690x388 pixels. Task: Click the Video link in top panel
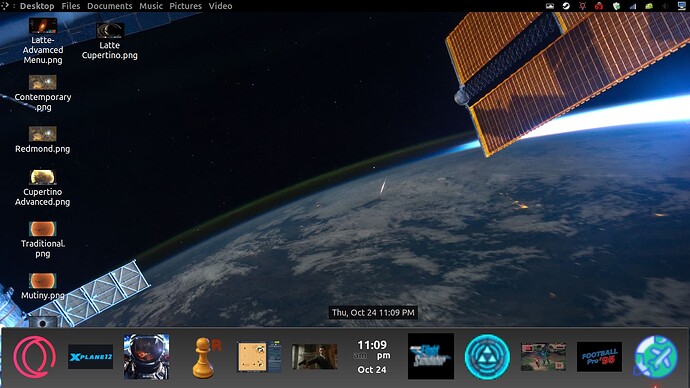tap(220, 6)
